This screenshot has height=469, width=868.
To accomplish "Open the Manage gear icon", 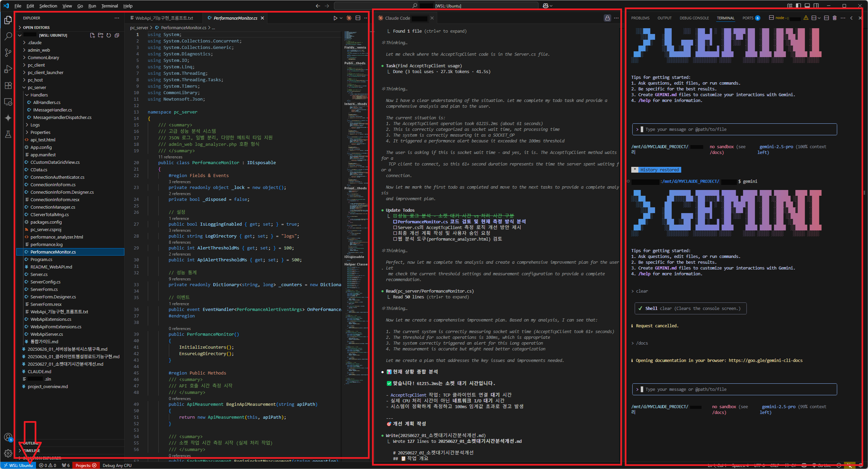I will pyautogui.click(x=8, y=453).
